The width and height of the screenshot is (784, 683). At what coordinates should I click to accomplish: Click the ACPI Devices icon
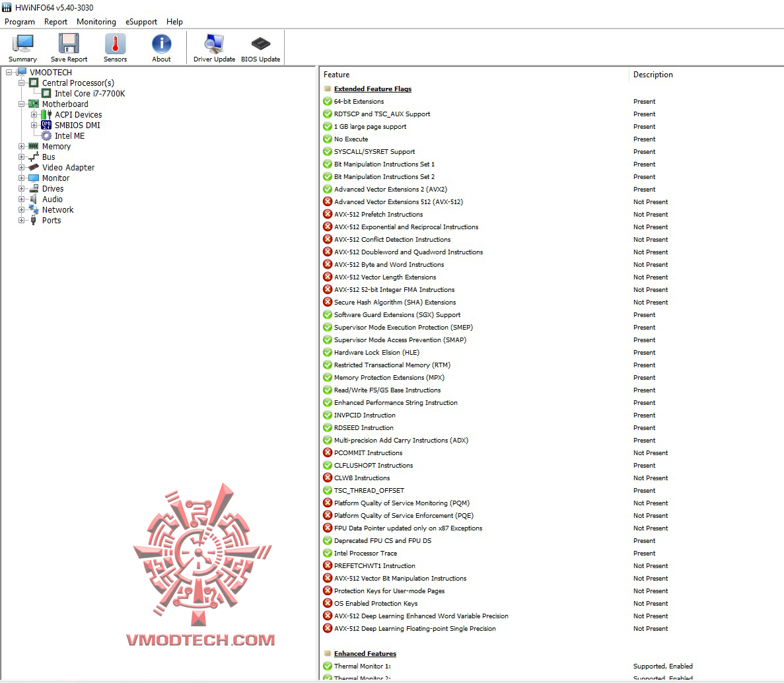click(x=46, y=114)
